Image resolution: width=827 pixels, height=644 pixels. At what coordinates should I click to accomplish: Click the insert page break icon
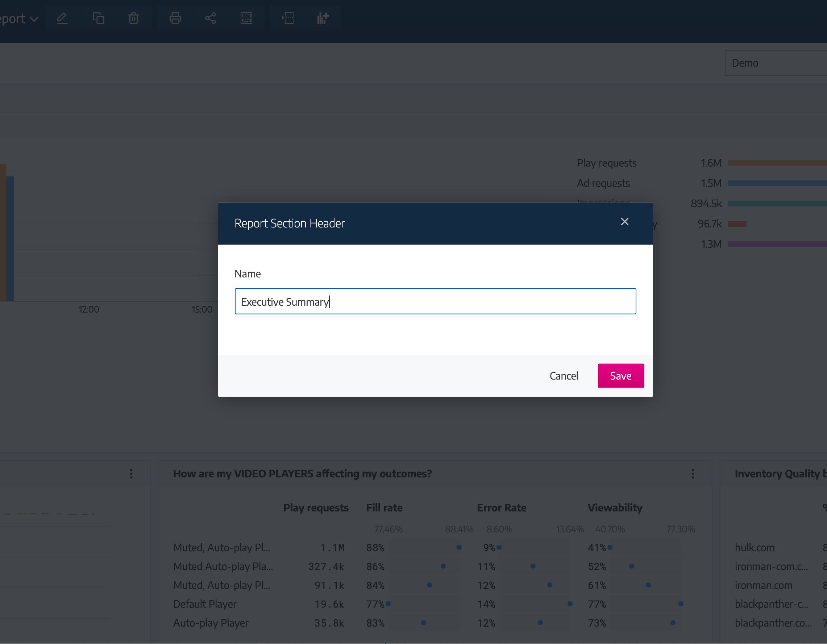[x=288, y=18]
